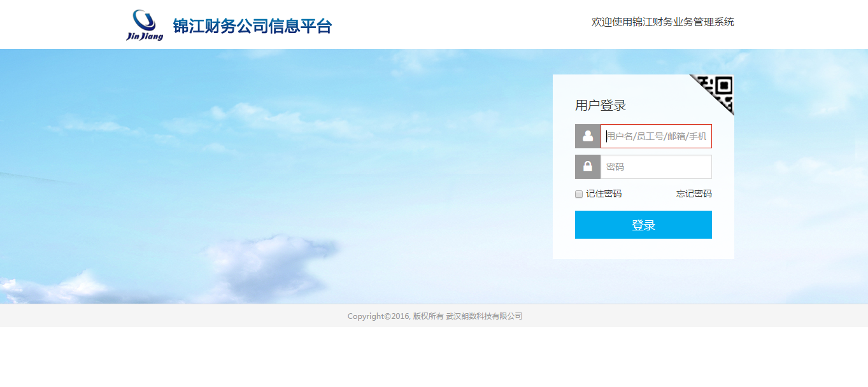Click the 锦江财务公司信息平台 title
Viewport: 868px width, 387px height.
click(x=252, y=26)
